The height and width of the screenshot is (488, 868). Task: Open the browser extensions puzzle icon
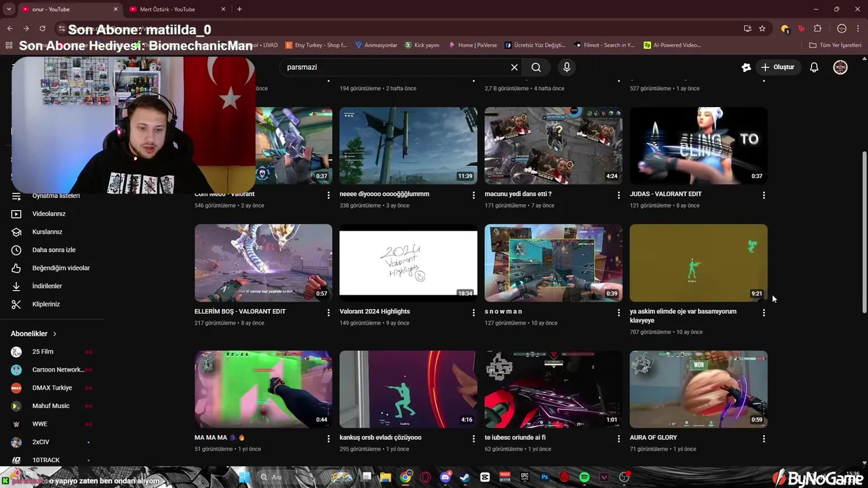(x=817, y=28)
